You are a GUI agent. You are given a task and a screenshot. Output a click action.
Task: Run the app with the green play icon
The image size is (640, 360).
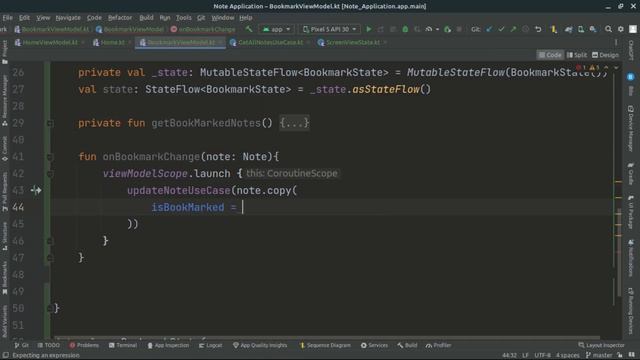coord(369,29)
